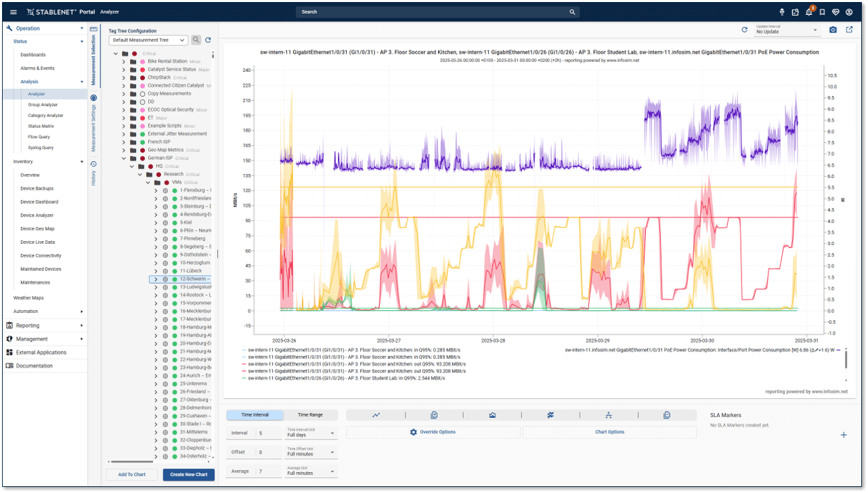The width and height of the screenshot is (868, 493).
Task: Select the Time Interval toggle
Action: pos(255,415)
